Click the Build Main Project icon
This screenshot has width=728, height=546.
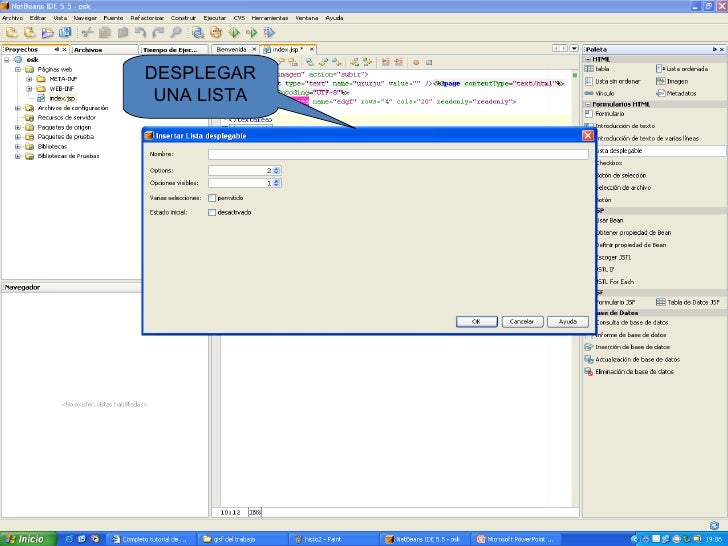pyautogui.click(x=198, y=32)
